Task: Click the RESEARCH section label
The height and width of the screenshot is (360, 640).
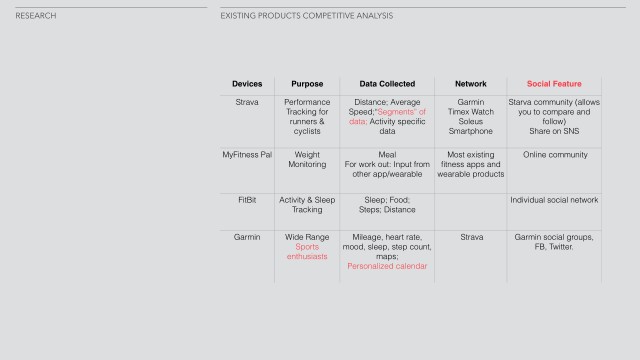Action: [x=36, y=16]
